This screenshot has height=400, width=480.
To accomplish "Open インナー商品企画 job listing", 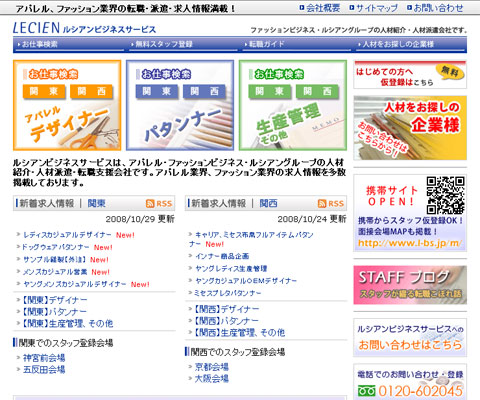I will coord(222,256).
